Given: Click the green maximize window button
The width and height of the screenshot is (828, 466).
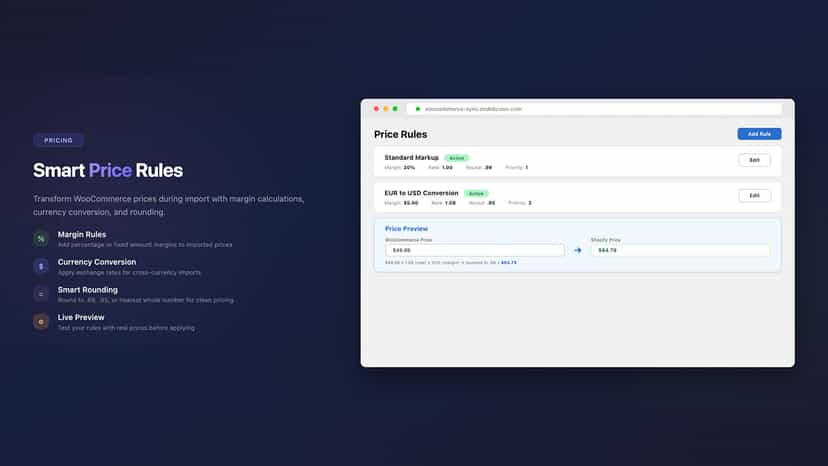Looking at the screenshot, I should click(395, 109).
